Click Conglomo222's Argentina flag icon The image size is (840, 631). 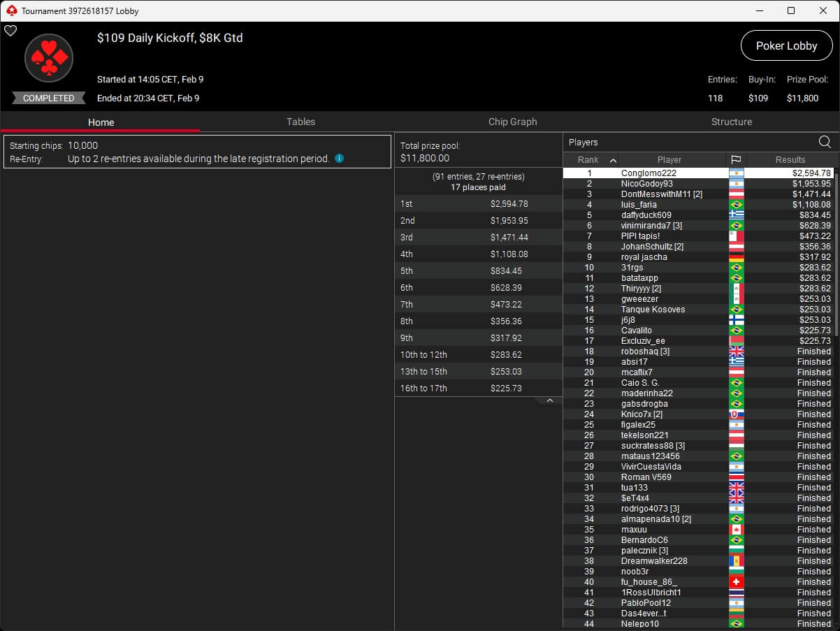click(x=736, y=173)
